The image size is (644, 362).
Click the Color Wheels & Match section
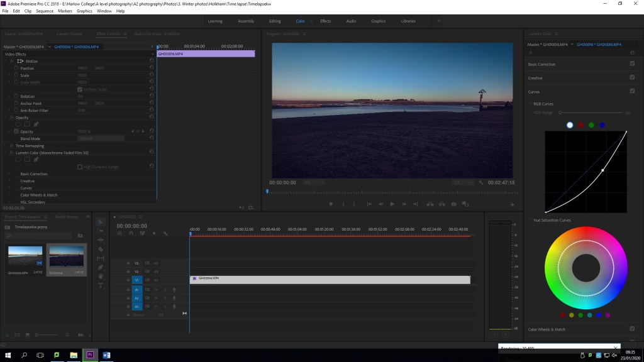[x=547, y=329]
